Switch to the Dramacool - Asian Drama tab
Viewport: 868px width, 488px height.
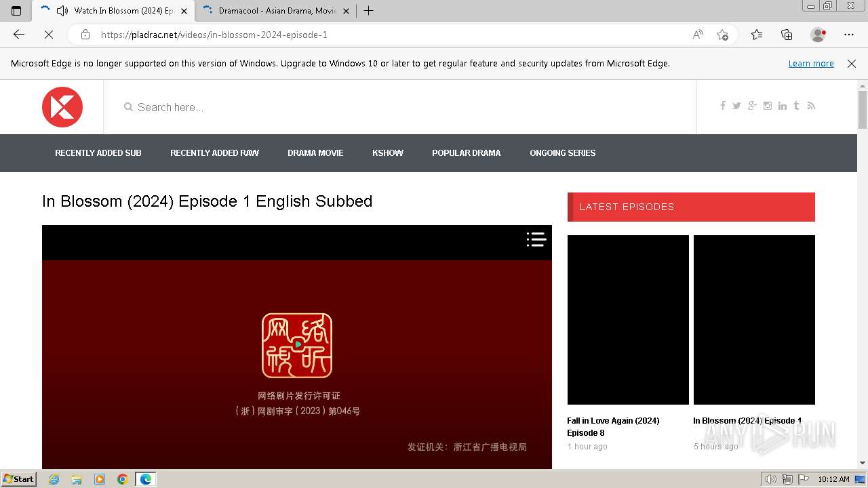tap(277, 11)
